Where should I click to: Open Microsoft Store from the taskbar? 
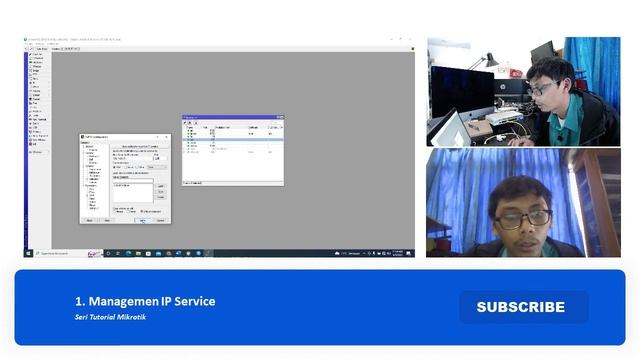(148, 253)
